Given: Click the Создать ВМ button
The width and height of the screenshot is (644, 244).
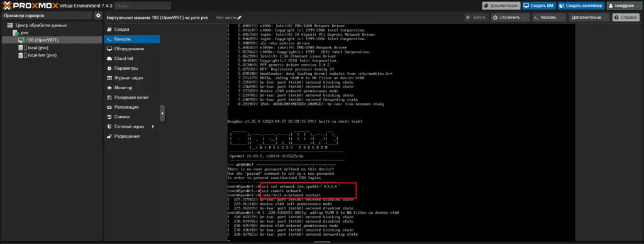Looking at the screenshot, I should (x=538, y=6).
